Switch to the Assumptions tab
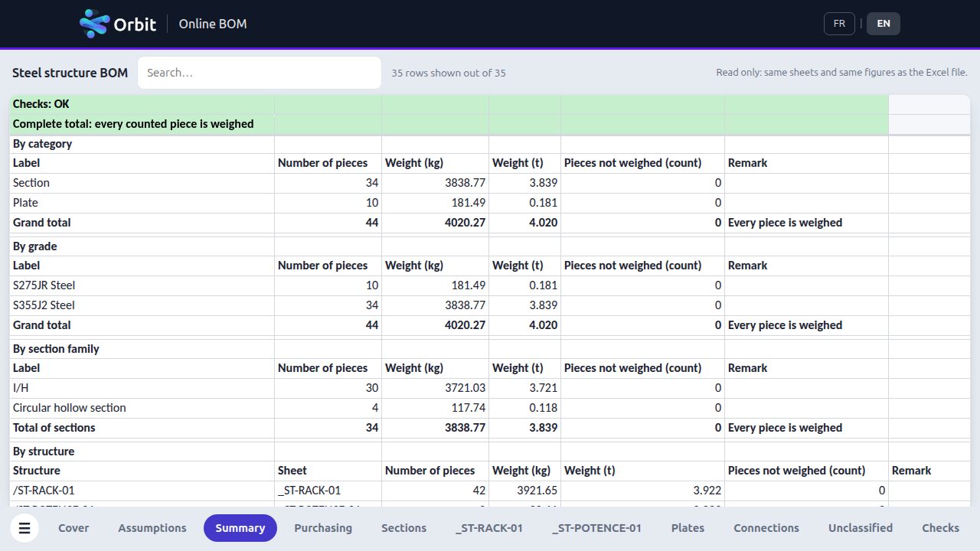 (152, 528)
